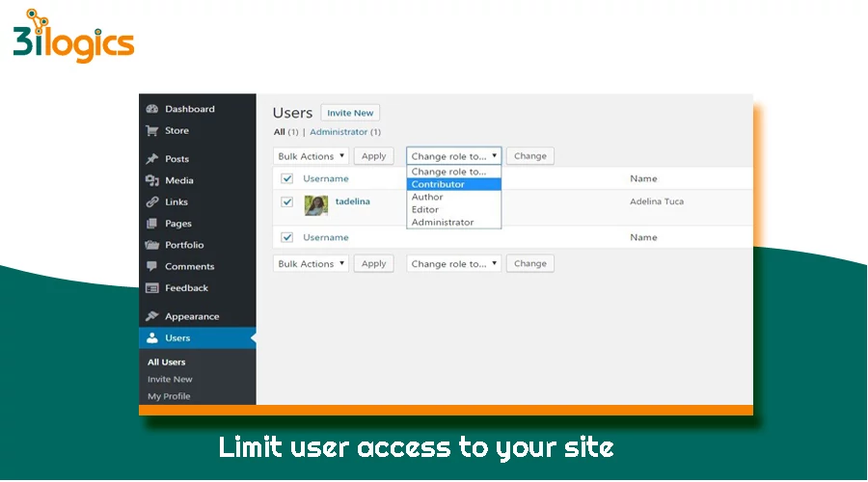This screenshot has width=868, height=482.
Task: Expand the bottom Bulk Actions dropdown
Action: 311,263
